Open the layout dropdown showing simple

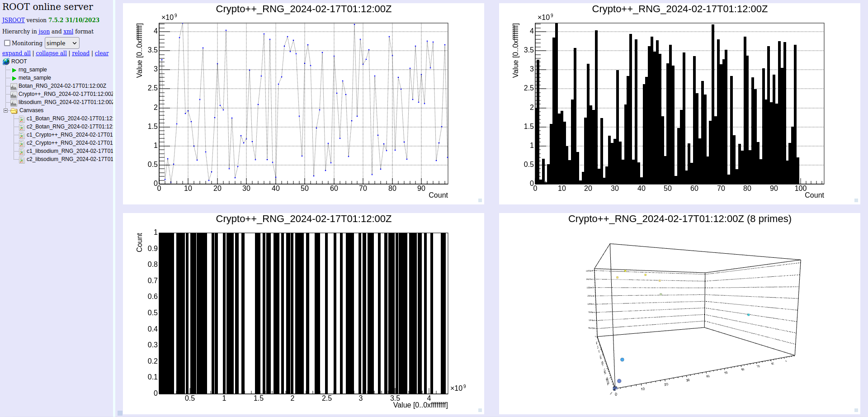click(62, 43)
